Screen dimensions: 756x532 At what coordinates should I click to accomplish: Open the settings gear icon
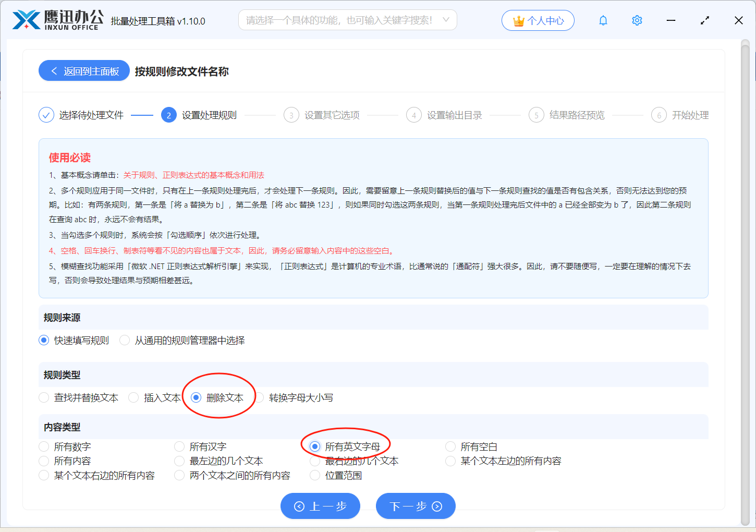(637, 20)
